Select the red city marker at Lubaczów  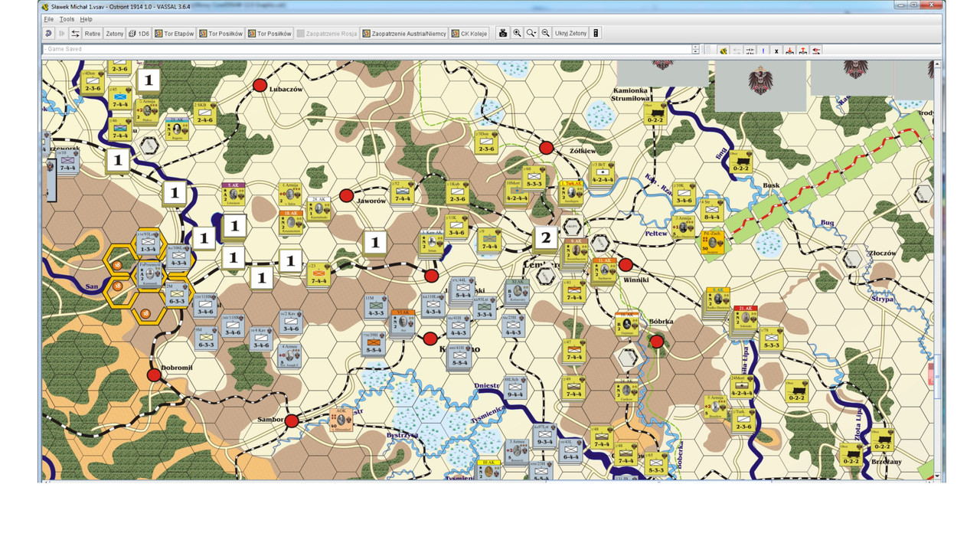coord(260,85)
